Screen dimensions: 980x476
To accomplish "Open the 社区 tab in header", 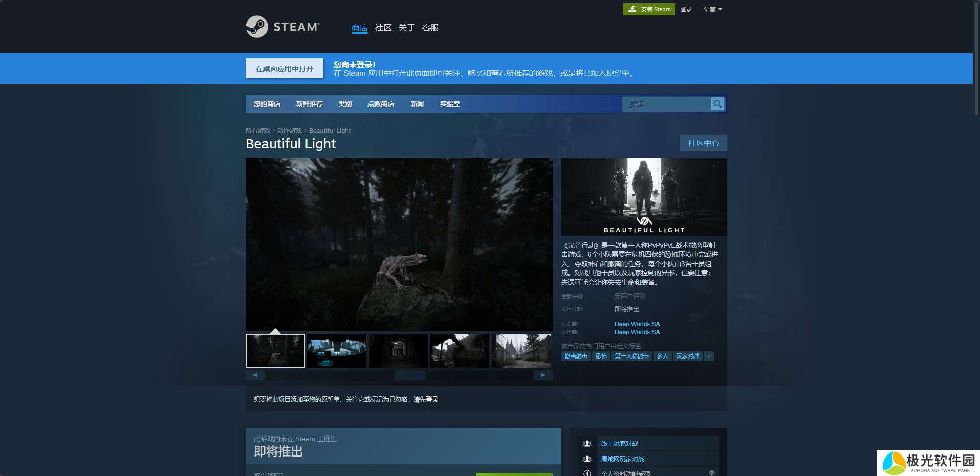I will (383, 28).
